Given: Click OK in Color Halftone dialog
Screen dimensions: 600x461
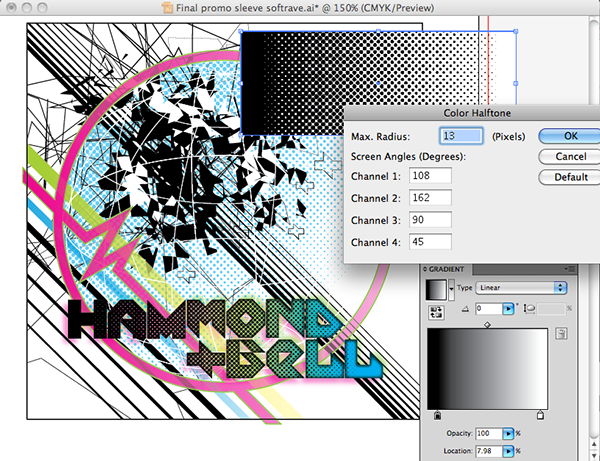Looking at the screenshot, I should click(x=569, y=136).
